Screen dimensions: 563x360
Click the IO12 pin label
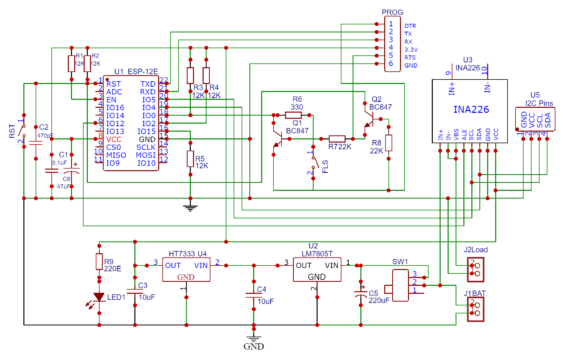(115, 123)
